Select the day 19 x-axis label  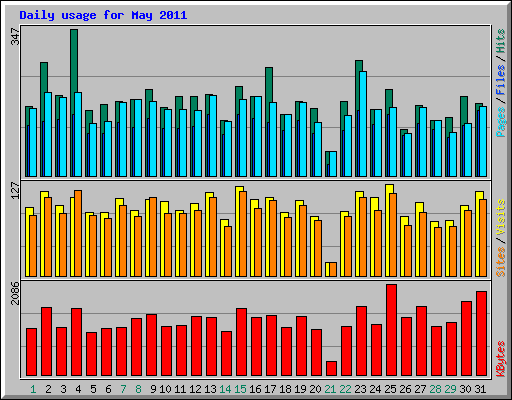(300, 389)
